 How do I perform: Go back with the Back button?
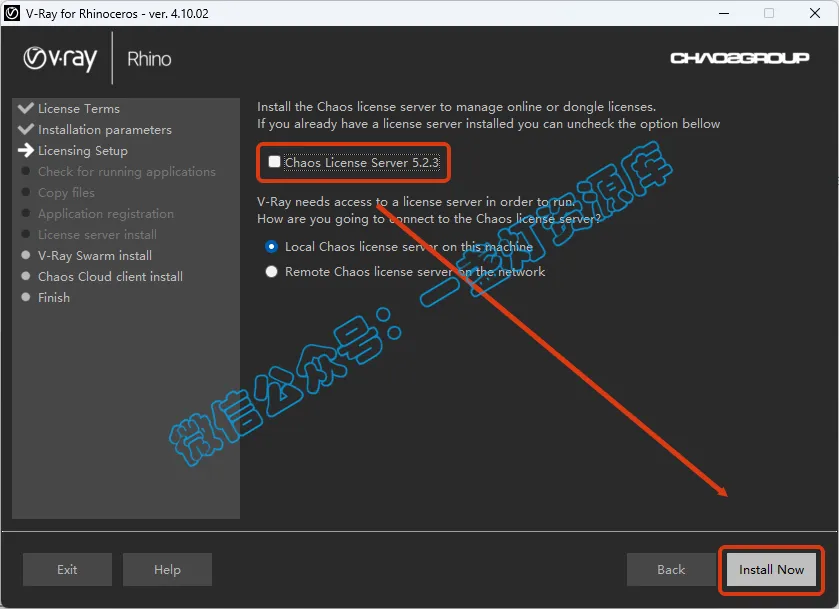(x=671, y=569)
